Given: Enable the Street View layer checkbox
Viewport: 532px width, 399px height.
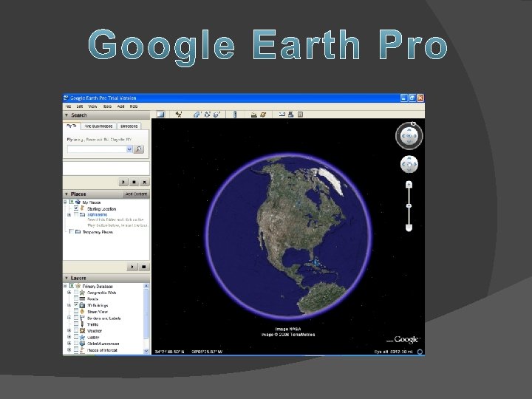Looking at the screenshot, I should click(x=76, y=312).
